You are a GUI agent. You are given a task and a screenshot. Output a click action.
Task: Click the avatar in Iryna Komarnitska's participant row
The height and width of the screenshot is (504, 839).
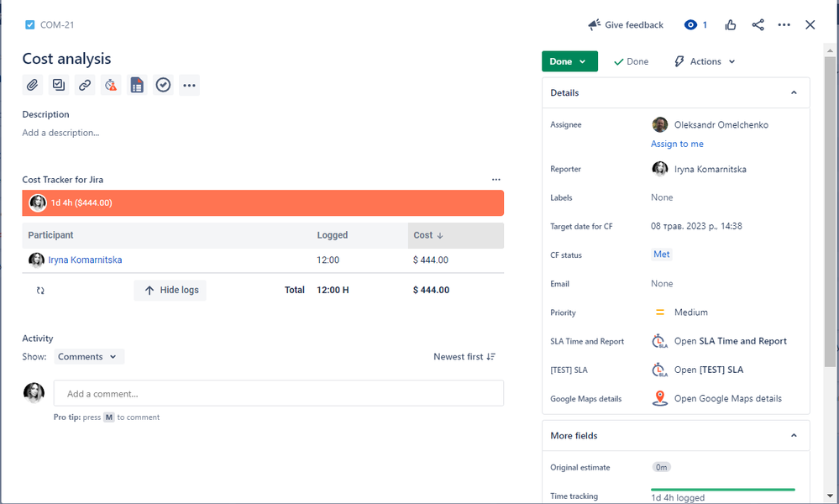point(36,260)
